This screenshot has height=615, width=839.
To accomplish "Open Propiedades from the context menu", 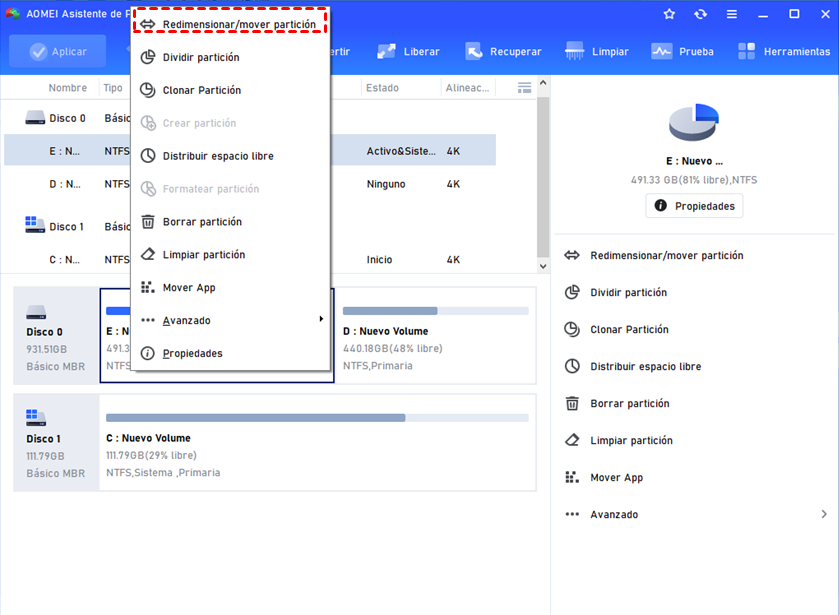I will click(230, 353).
